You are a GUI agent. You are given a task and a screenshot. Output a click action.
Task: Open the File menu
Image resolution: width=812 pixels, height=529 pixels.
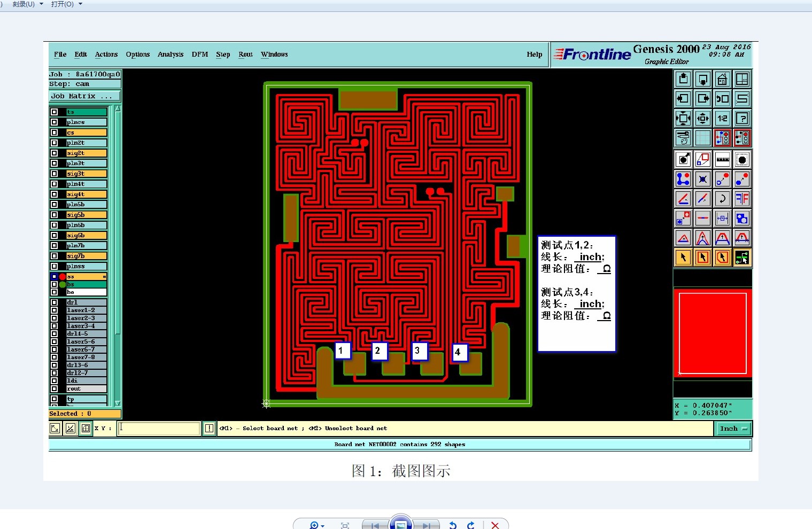pyautogui.click(x=60, y=55)
